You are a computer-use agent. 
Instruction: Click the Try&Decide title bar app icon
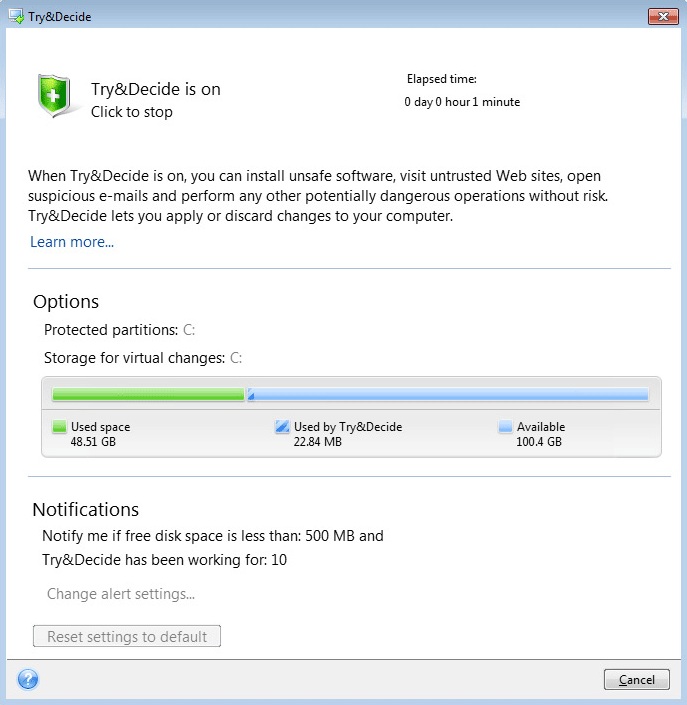click(16, 17)
